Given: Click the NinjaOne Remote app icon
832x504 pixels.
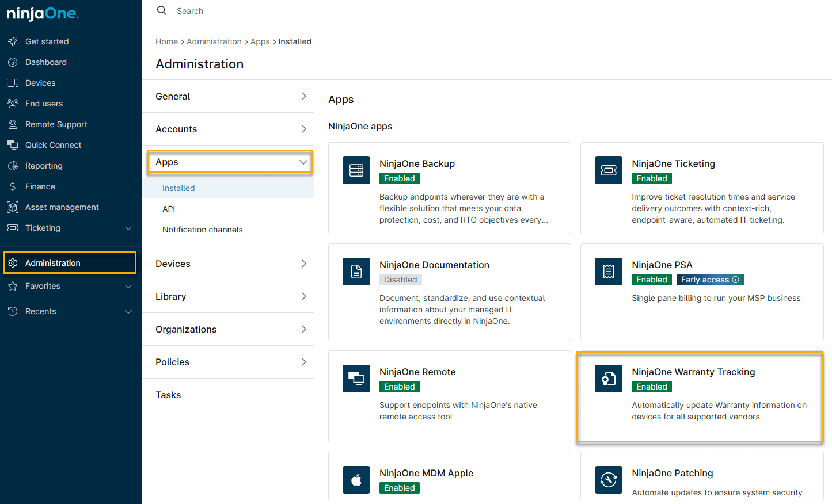Looking at the screenshot, I should [356, 379].
